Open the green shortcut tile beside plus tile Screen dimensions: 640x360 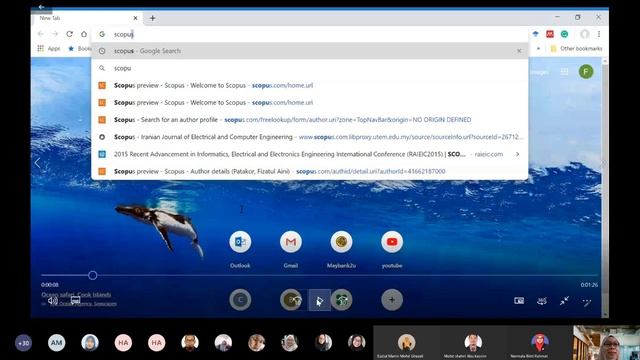pos(342,300)
